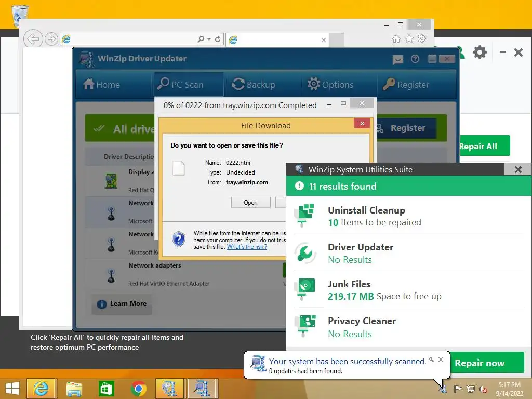Click the dark blue Register button in Driver Updater

tap(407, 128)
